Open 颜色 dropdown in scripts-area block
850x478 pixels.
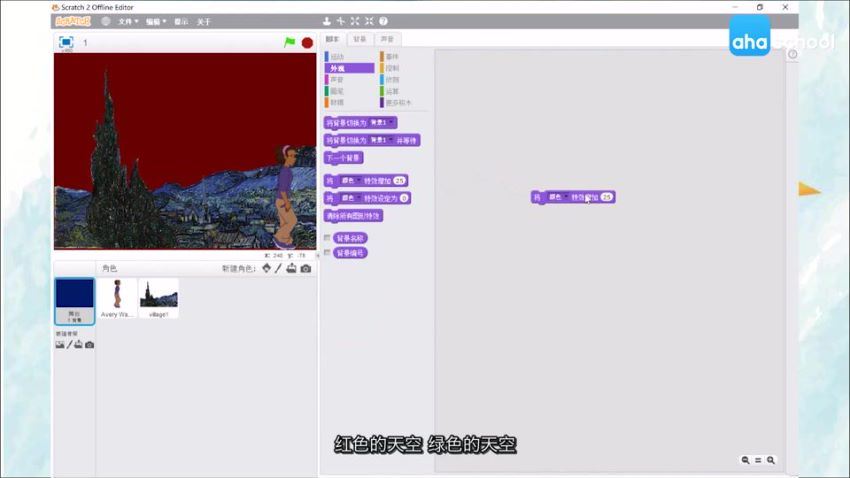tap(557, 197)
